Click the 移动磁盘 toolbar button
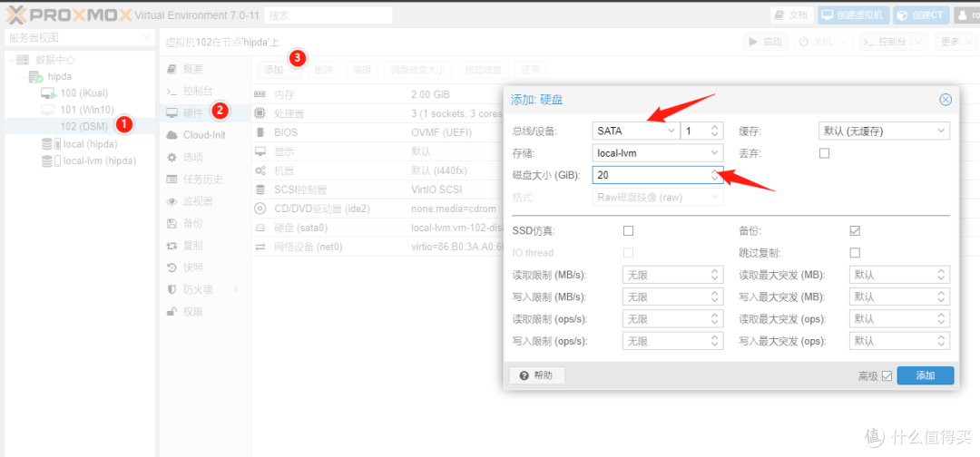The width and height of the screenshot is (980, 457). (483, 69)
